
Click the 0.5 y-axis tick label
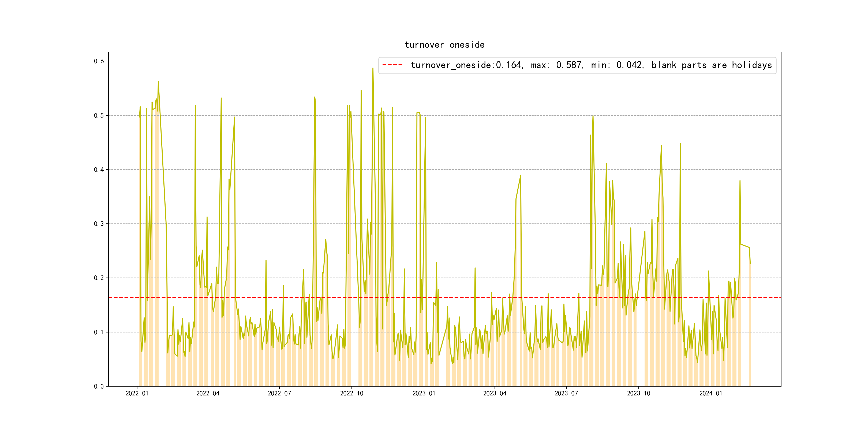(x=99, y=115)
